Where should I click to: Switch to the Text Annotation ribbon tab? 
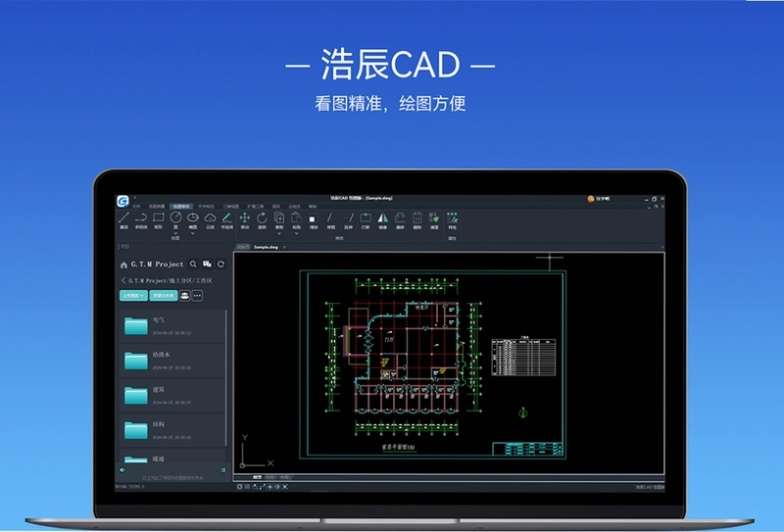click(x=206, y=207)
